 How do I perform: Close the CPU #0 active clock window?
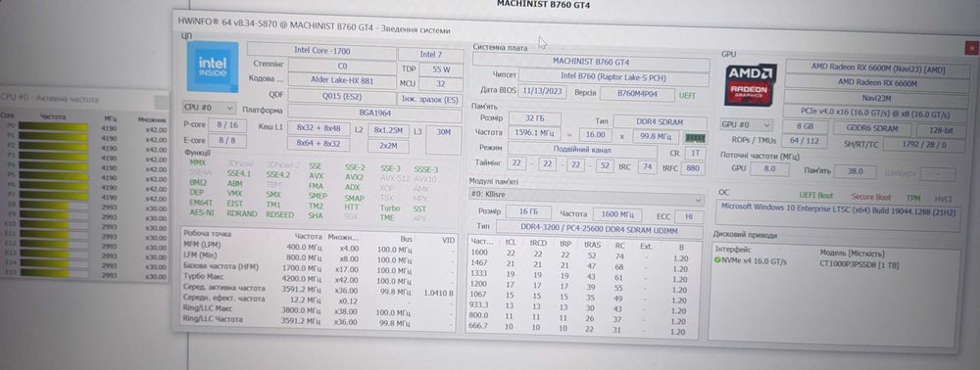coord(162,103)
